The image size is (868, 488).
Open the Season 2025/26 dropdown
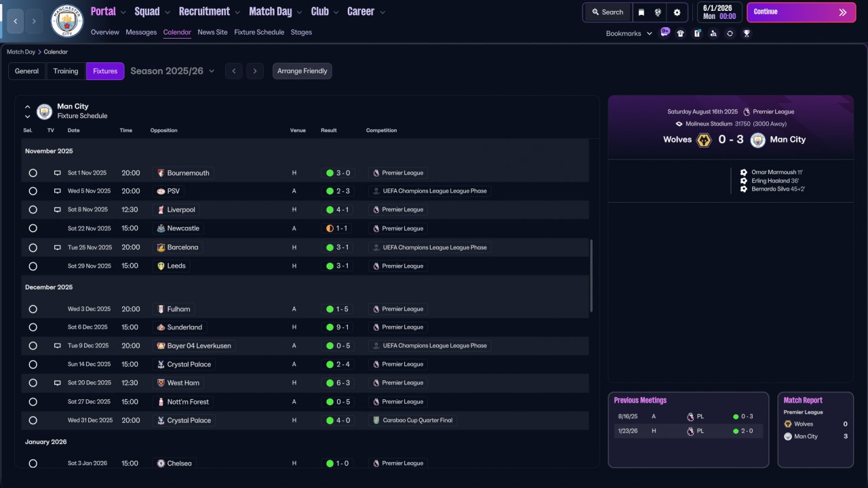click(173, 71)
